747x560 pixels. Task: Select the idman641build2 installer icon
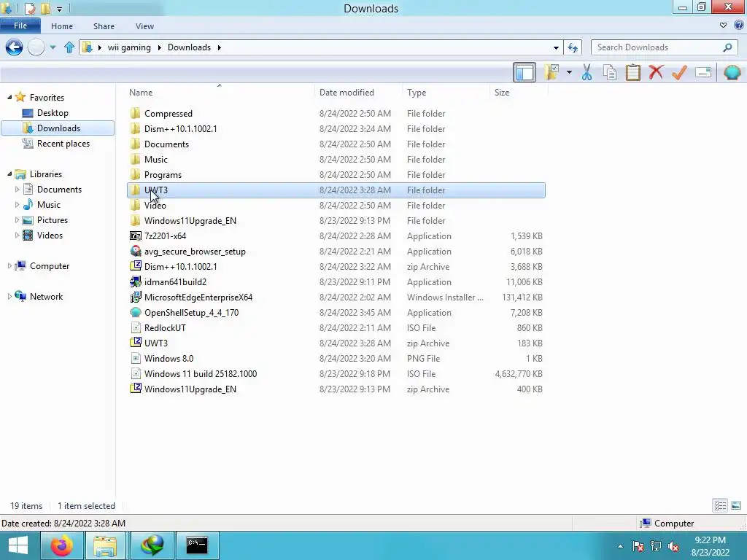(135, 282)
